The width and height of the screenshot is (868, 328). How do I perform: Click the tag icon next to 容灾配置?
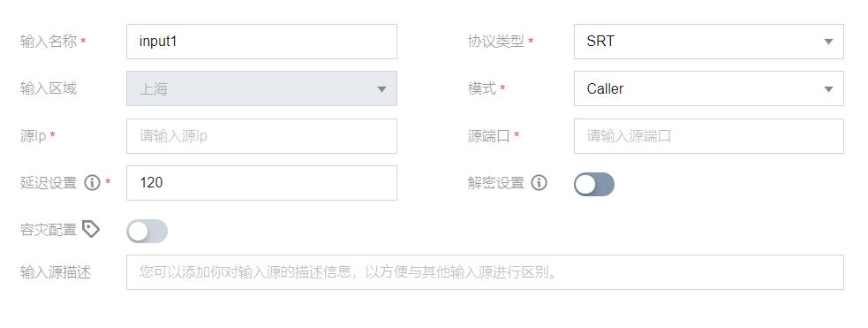(91, 229)
